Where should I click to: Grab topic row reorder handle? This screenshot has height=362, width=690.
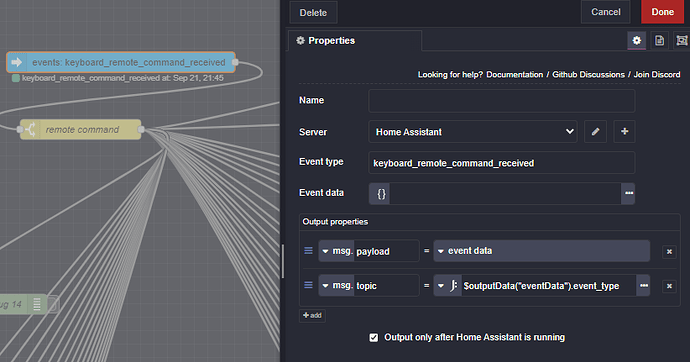click(308, 285)
